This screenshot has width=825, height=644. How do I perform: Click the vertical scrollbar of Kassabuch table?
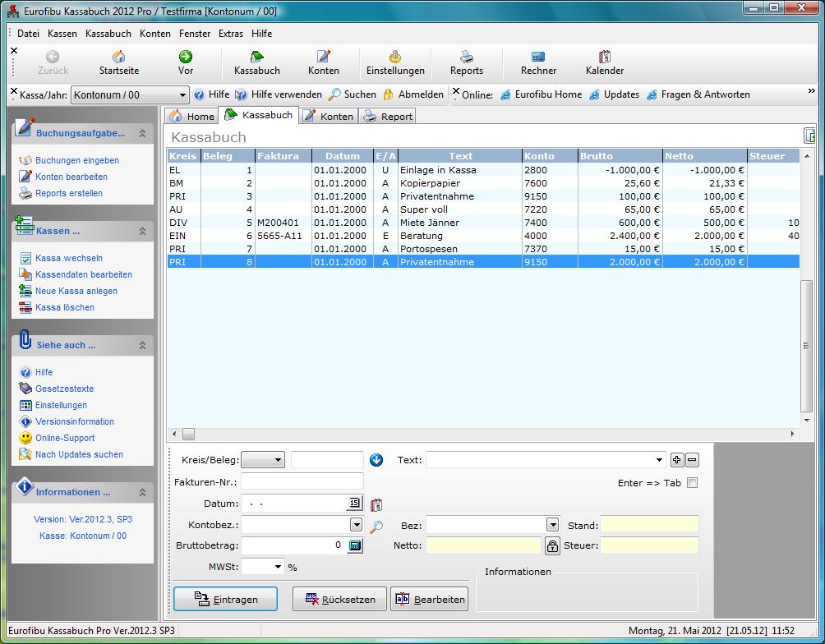pos(806,346)
